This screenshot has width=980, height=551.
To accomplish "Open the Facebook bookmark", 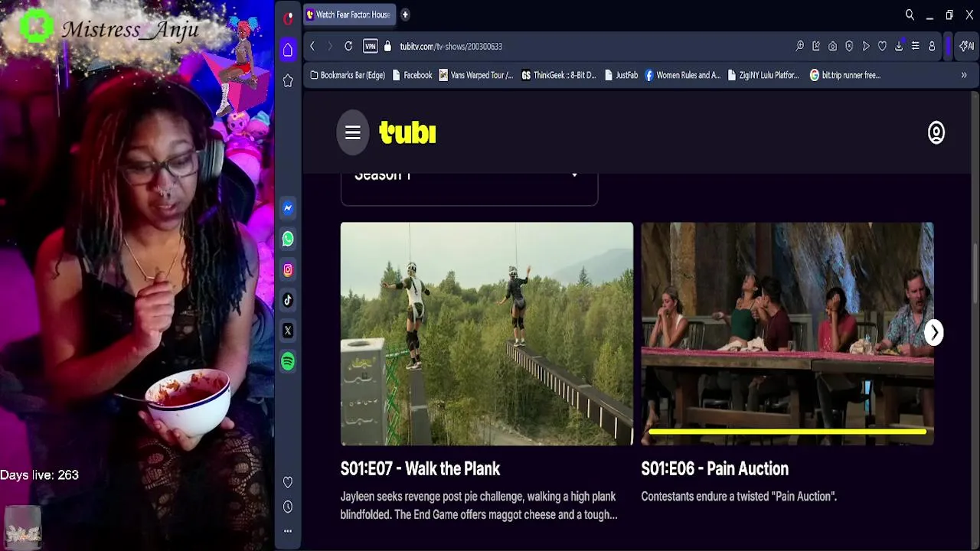I will [x=412, y=75].
